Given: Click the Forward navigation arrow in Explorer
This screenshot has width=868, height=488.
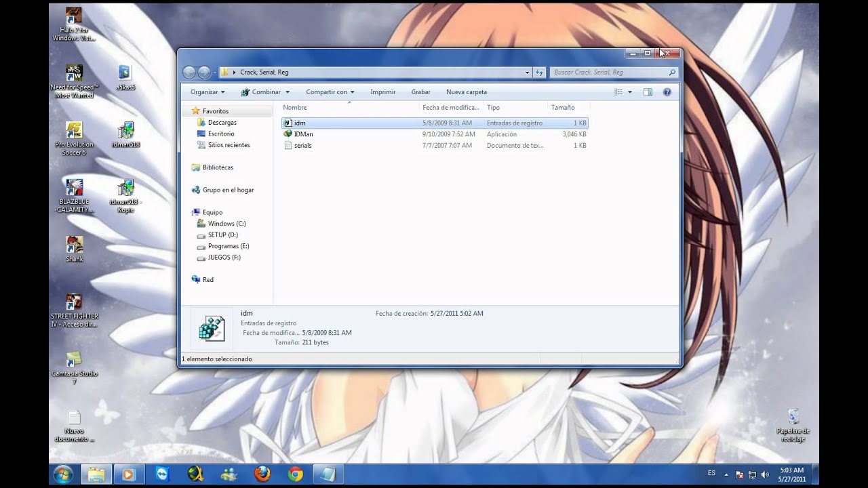Looking at the screenshot, I should coord(204,72).
